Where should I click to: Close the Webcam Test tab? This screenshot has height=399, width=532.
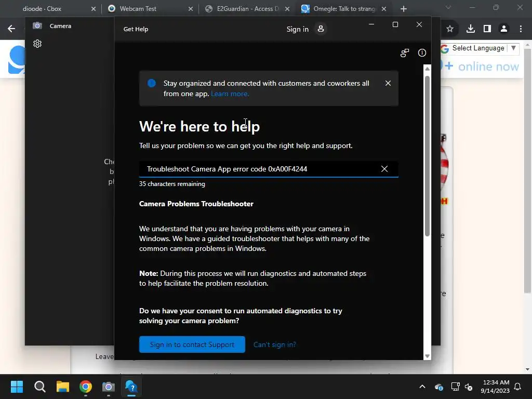(x=191, y=9)
